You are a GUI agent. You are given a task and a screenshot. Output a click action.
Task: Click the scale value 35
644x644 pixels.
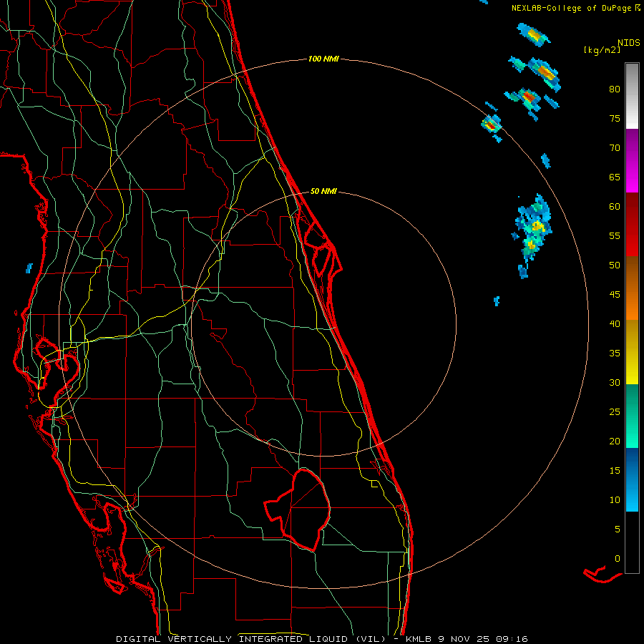tap(615, 353)
